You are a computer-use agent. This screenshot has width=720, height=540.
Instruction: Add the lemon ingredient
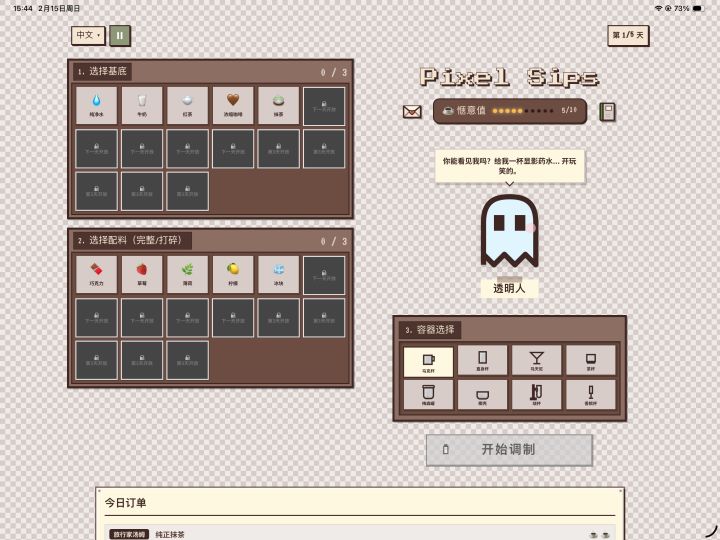(x=233, y=275)
